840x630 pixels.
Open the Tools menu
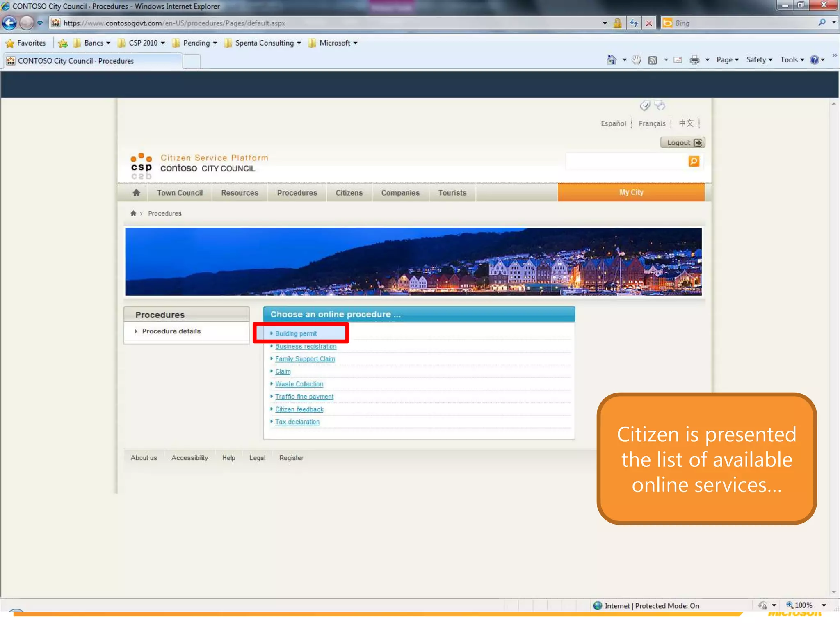(792, 60)
